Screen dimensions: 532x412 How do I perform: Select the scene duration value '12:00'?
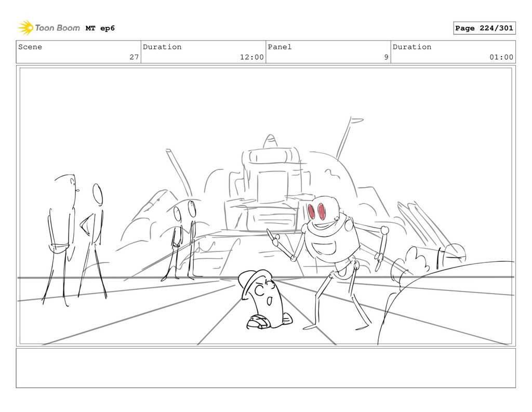point(252,57)
